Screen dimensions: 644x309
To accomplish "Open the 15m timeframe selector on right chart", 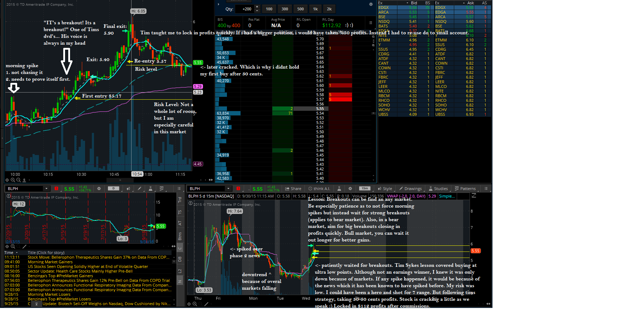I will 365,188.
